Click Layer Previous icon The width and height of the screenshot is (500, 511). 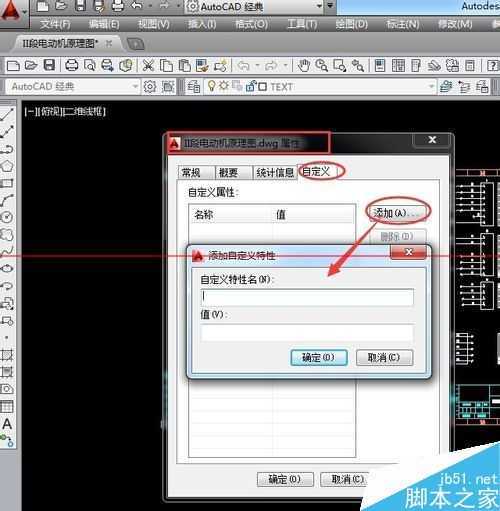coord(464,87)
